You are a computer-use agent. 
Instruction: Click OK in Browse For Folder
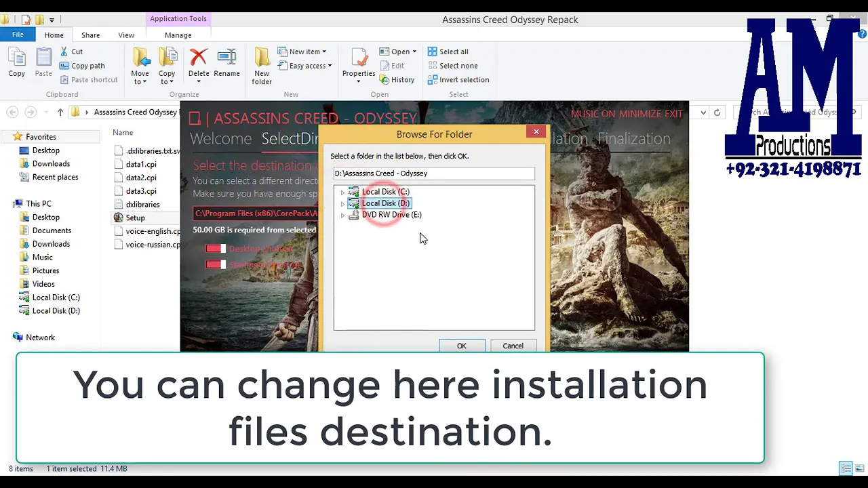(462, 346)
